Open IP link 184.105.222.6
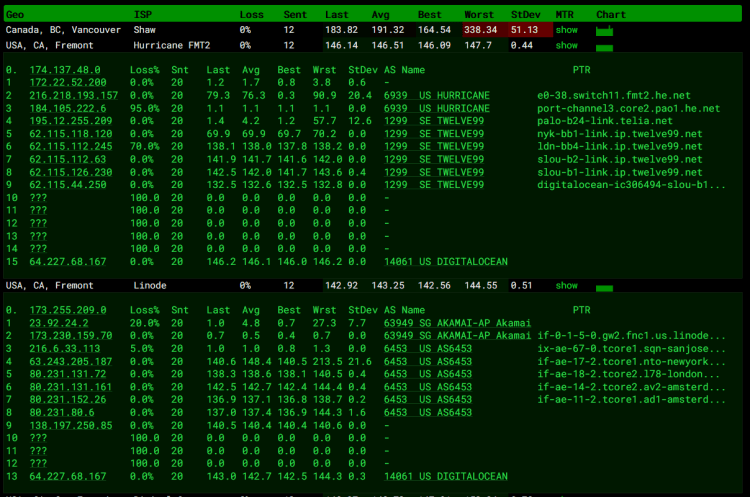Viewport: 750px width, 497px height. [68, 109]
